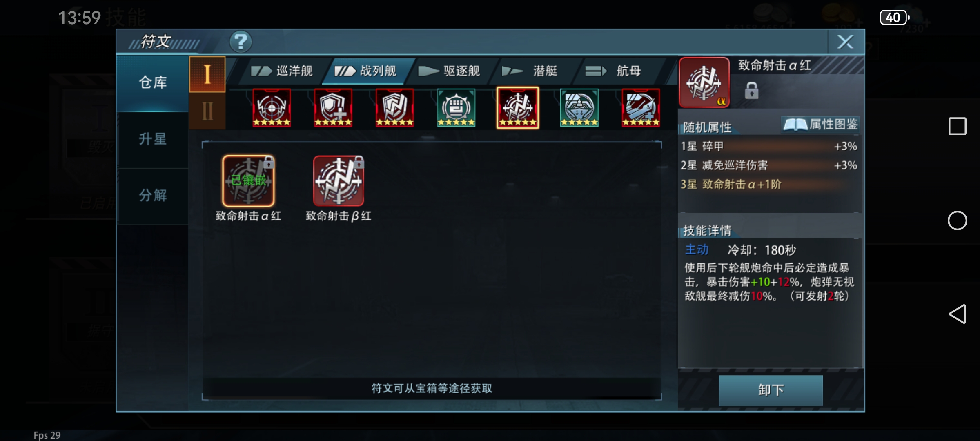Tap the Android home circle button

[x=957, y=220]
